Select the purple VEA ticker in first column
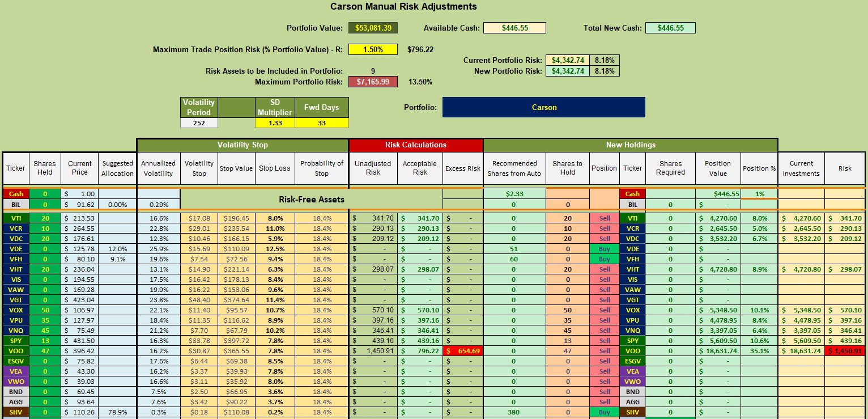868x419 pixels. 16,371
